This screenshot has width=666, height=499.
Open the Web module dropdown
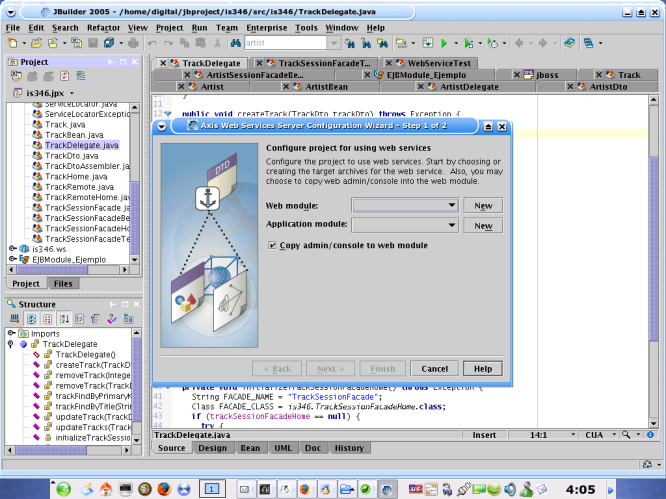pos(453,205)
